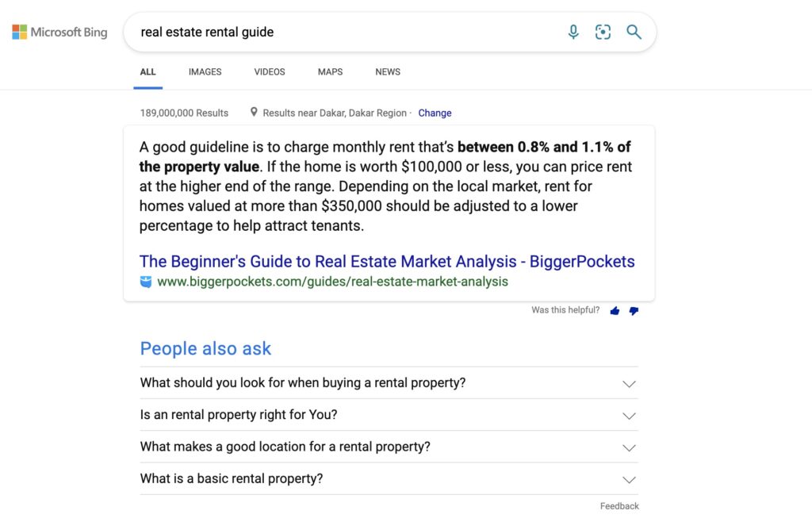Expand "What makes a good location" question

click(x=389, y=447)
